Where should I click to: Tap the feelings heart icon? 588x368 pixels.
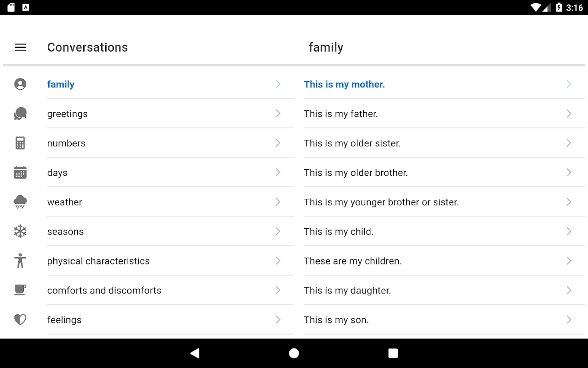tap(20, 320)
